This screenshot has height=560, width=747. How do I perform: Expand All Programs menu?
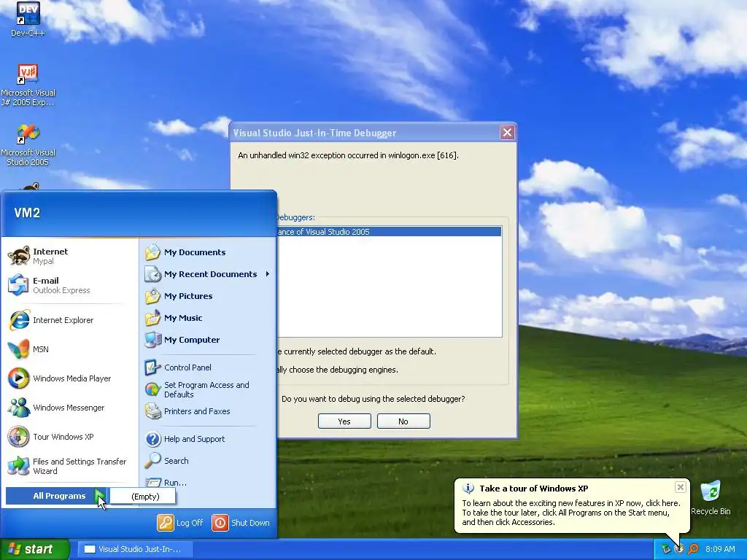click(x=56, y=496)
